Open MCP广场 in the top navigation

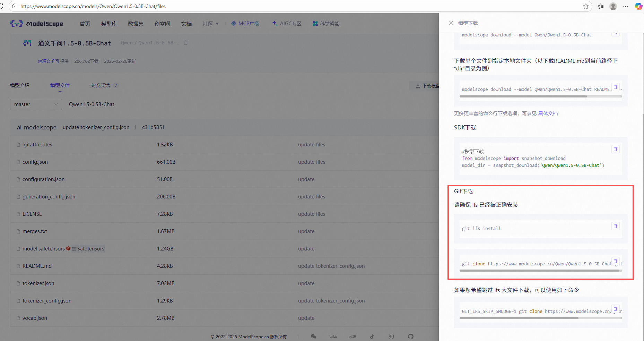point(245,24)
